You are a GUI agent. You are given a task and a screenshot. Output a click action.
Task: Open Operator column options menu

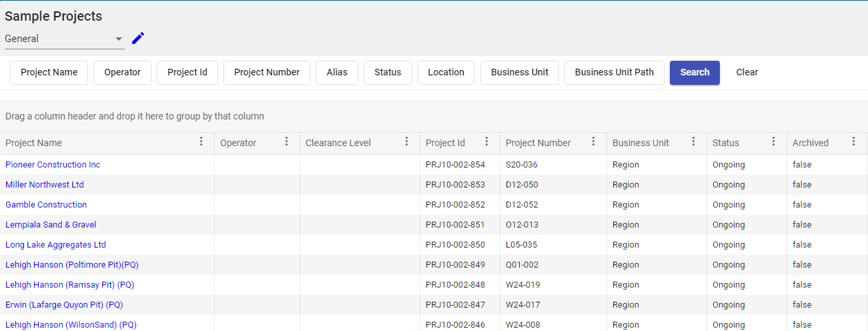(x=286, y=141)
